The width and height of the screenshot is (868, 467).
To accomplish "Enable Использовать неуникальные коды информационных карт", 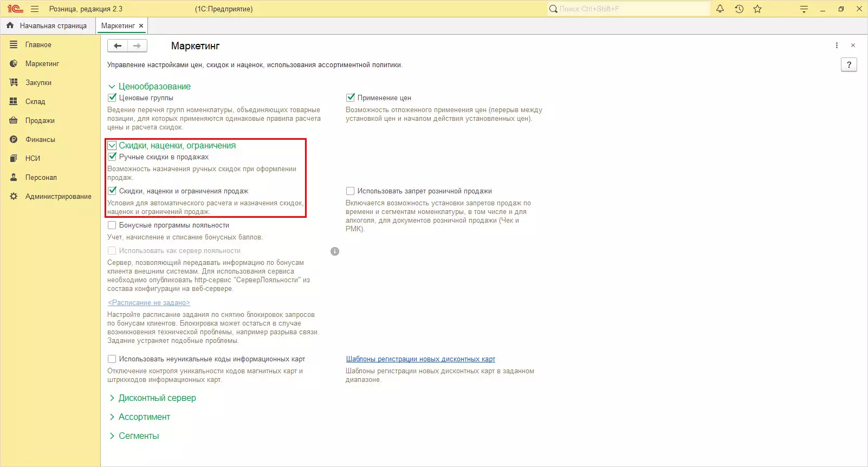I will pyautogui.click(x=112, y=359).
